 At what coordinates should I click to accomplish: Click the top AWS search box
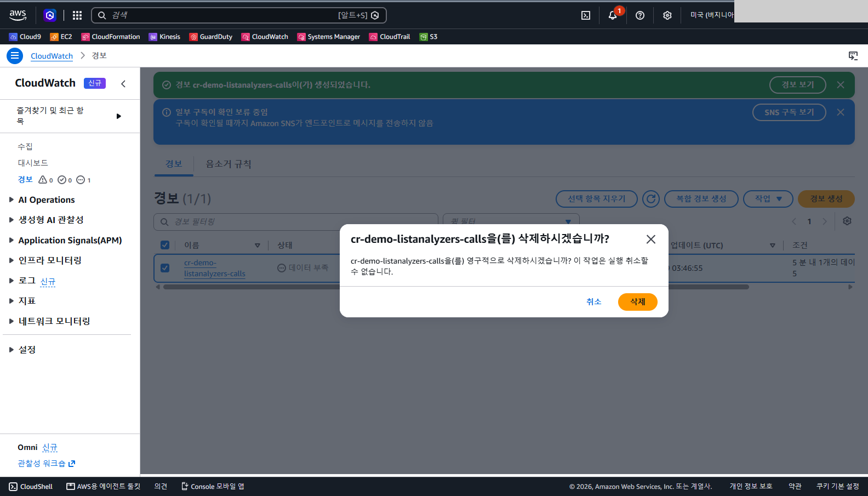pos(239,15)
